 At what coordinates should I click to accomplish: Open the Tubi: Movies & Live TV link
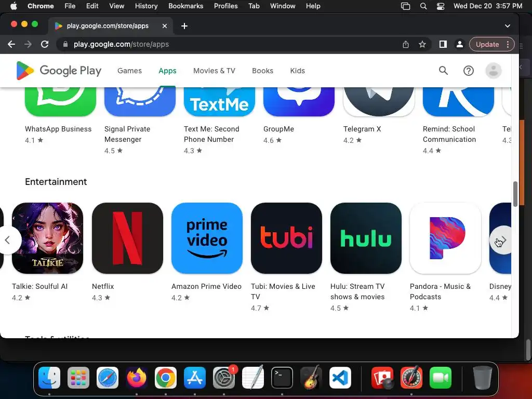tap(283, 291)
